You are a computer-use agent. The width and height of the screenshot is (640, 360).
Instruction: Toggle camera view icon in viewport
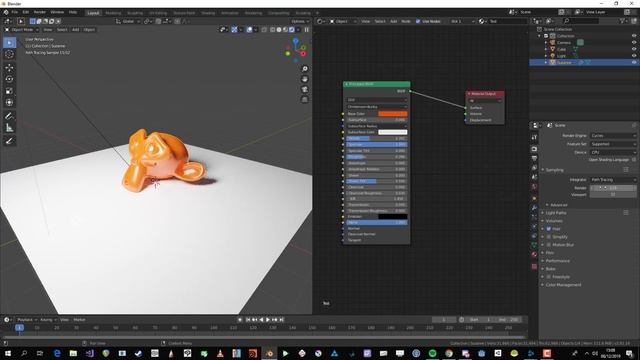point(304,89)
